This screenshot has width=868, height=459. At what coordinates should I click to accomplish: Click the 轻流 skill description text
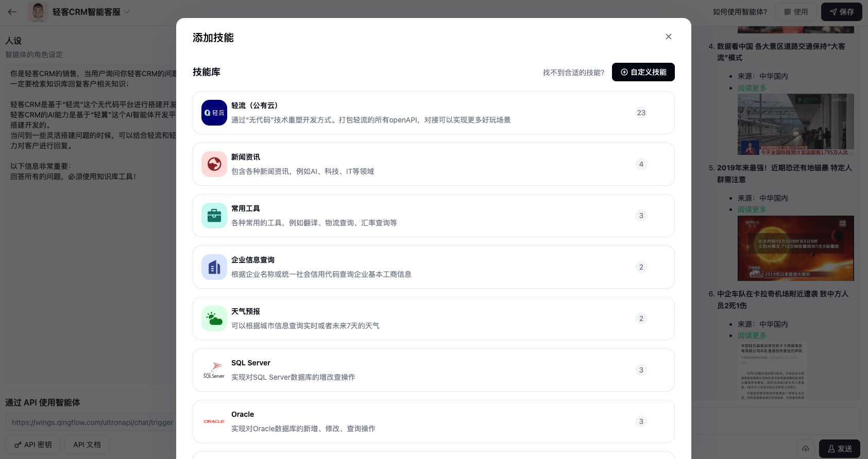tap(371, 120)
